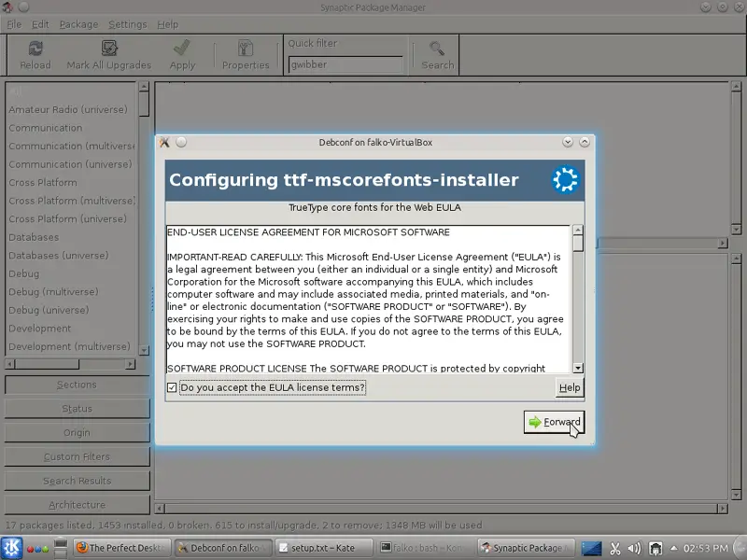
Task: Click the sections list scroll-down arrow
Action: coord(144,351)
